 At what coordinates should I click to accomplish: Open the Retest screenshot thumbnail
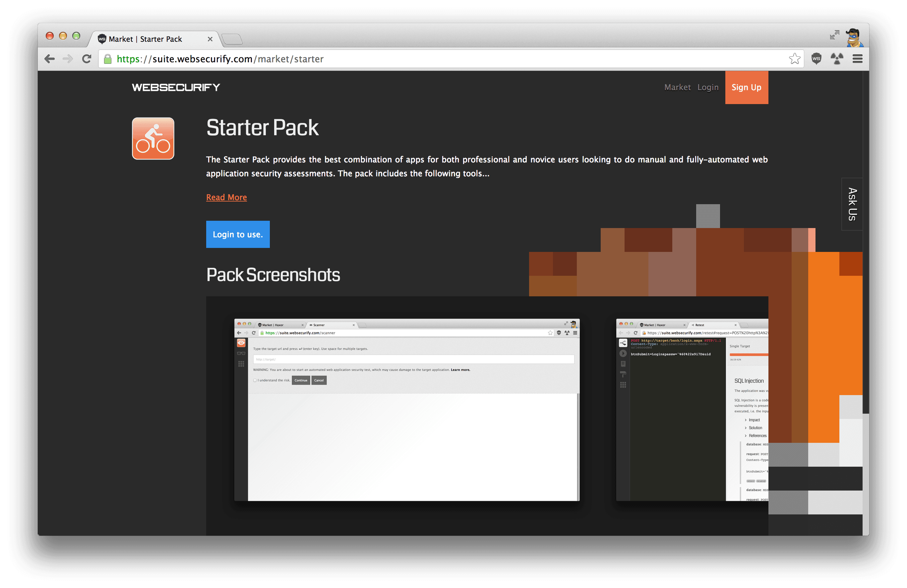692,410
